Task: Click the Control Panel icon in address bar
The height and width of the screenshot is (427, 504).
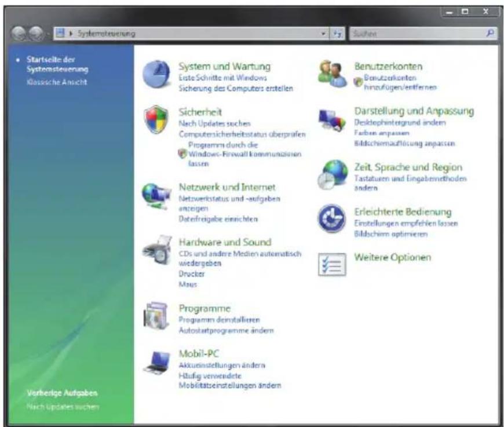Action: pyautogui.click(x=60, y=33)
